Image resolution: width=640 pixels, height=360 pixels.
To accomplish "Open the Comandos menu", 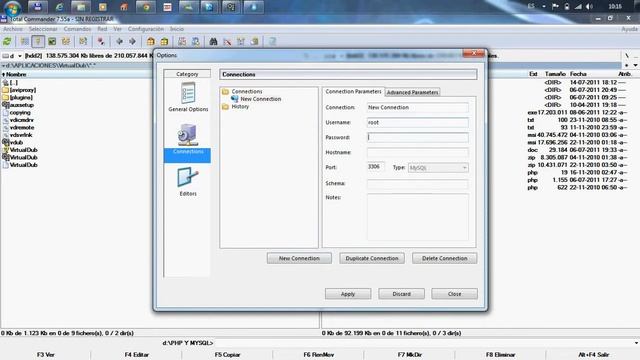I will pos(78,29).
